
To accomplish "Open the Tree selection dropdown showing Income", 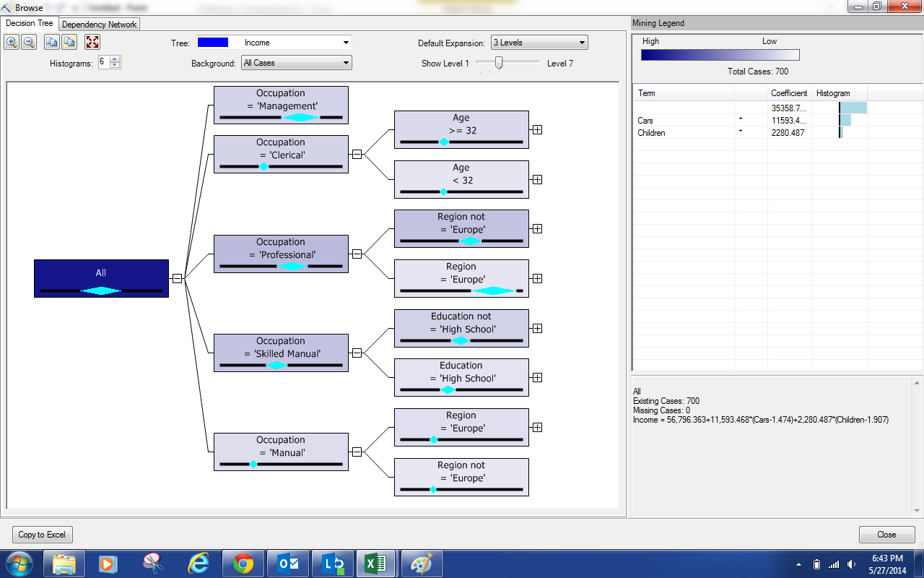I will 274,43.
